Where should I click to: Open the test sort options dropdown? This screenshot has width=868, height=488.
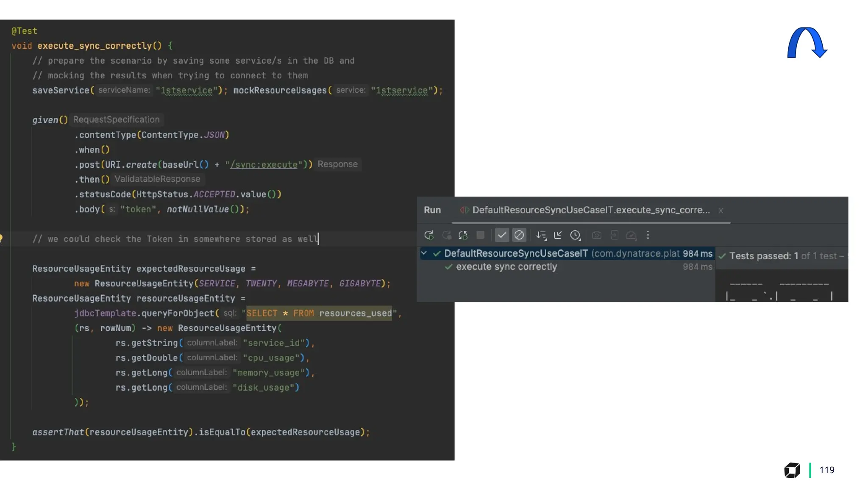pyautogui.click(x=541, y=235)
